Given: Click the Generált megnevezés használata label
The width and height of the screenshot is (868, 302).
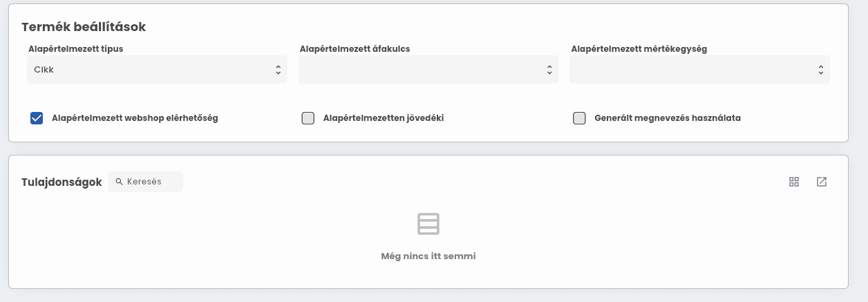Looking at the screenshot, I should click(668, 118).
